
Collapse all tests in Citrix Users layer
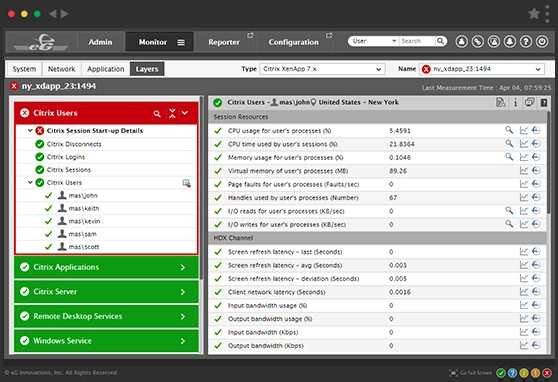[x=172, y=113]
